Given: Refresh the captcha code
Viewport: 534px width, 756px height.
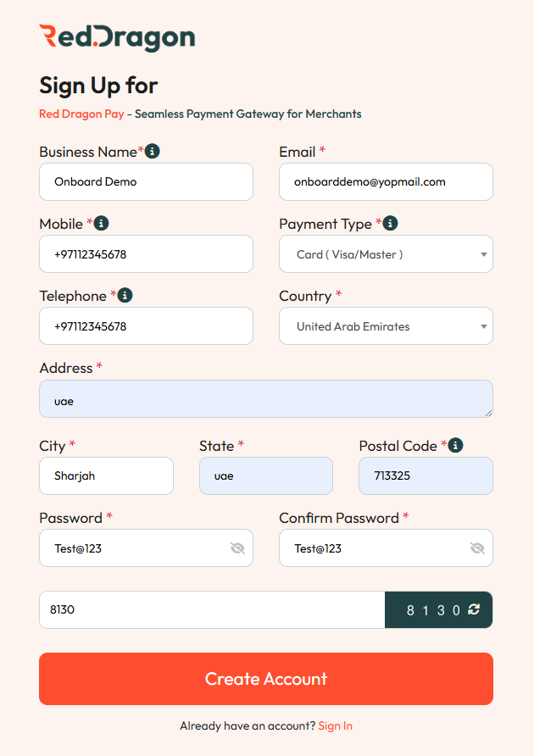Looking at the screenshot, I should click(x=474, y=609).
